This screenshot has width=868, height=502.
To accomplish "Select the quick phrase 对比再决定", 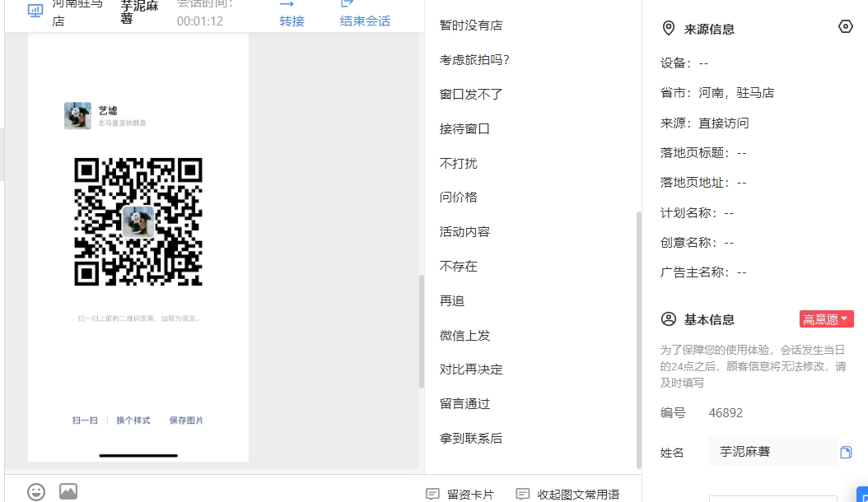I will coord(470,370).
